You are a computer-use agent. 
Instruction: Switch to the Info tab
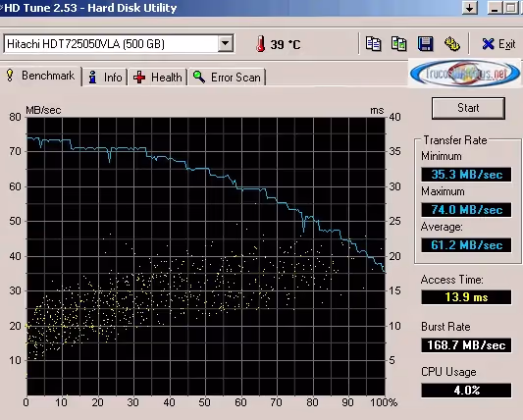[105, 78]
